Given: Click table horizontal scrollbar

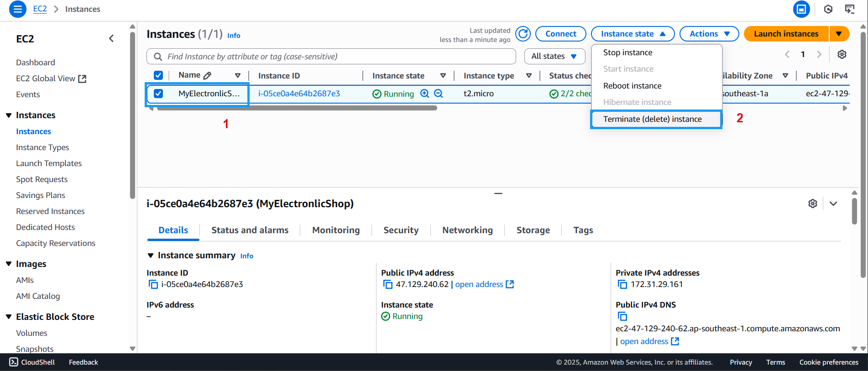Looking at the screenshot, I should point(297,109).
